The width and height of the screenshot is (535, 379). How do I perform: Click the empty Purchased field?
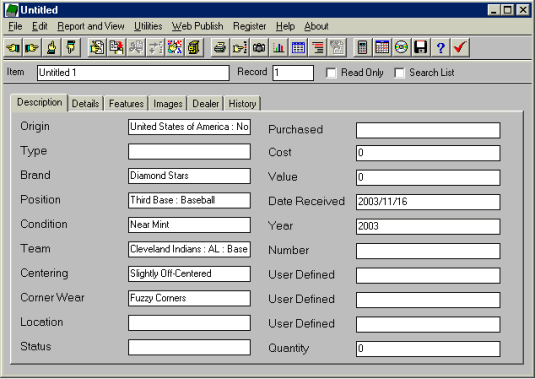[x=428, y=130]
